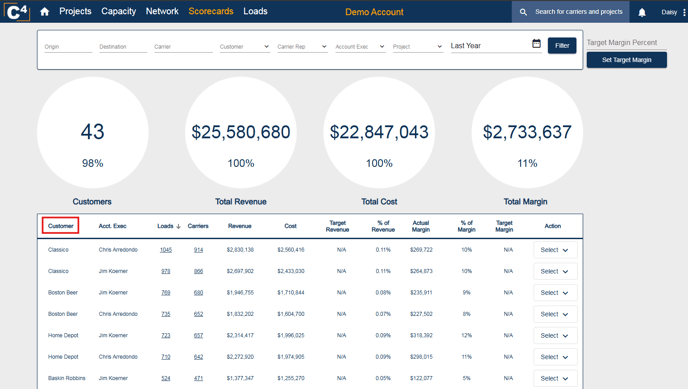This screenshot has height=389, width=688.
Task: Expand the Customer filter dropdown
Action: [244, 47]
